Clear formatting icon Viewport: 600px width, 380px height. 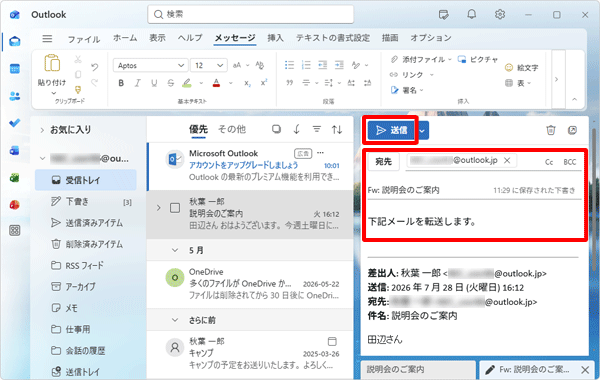pyautogui.click(x=260, y=65)
